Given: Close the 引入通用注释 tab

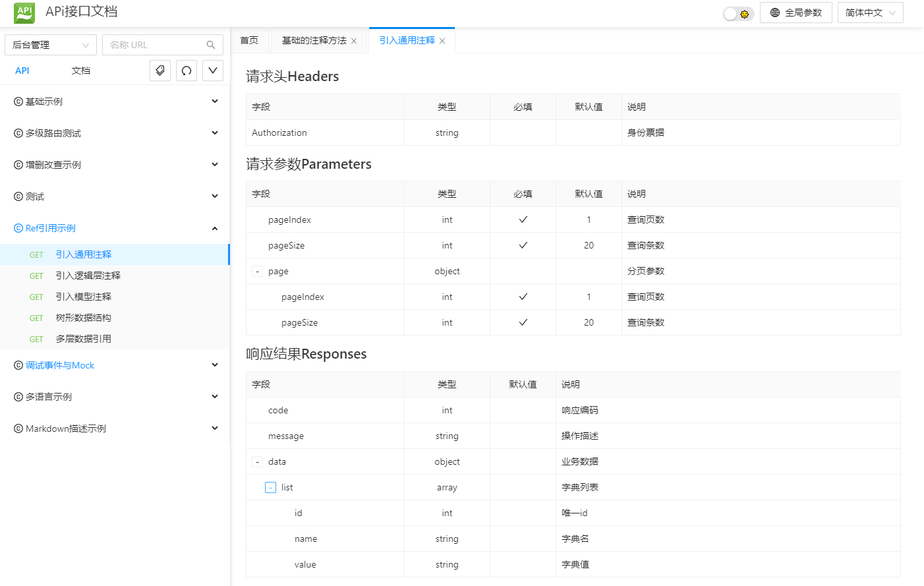Looking at the screenshot, I should click(x=442, y=41).
